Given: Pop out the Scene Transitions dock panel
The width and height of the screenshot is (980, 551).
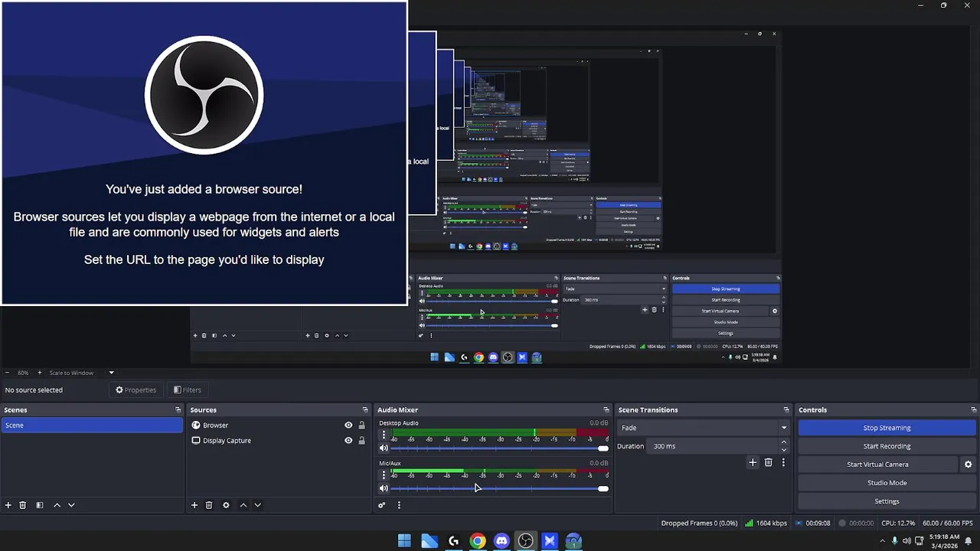Looking at the screenshot, I should click(x=786, y=410).
